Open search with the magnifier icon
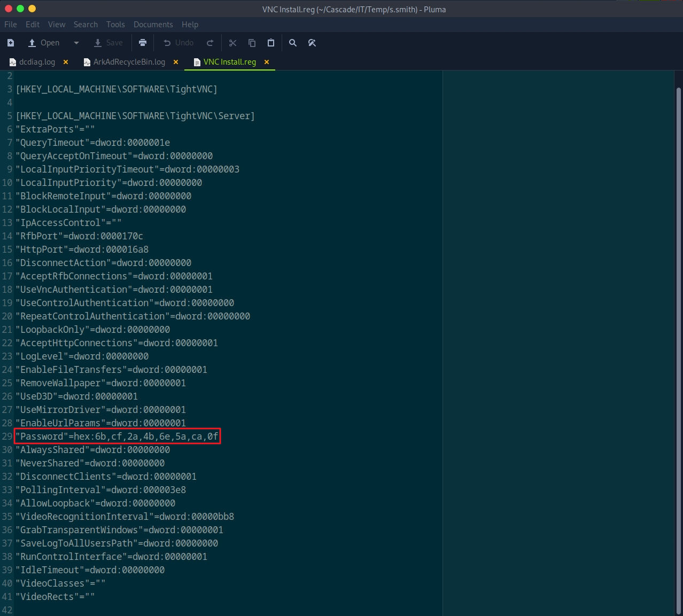Viewport: 683px width, 616px height. click(293, 43)
